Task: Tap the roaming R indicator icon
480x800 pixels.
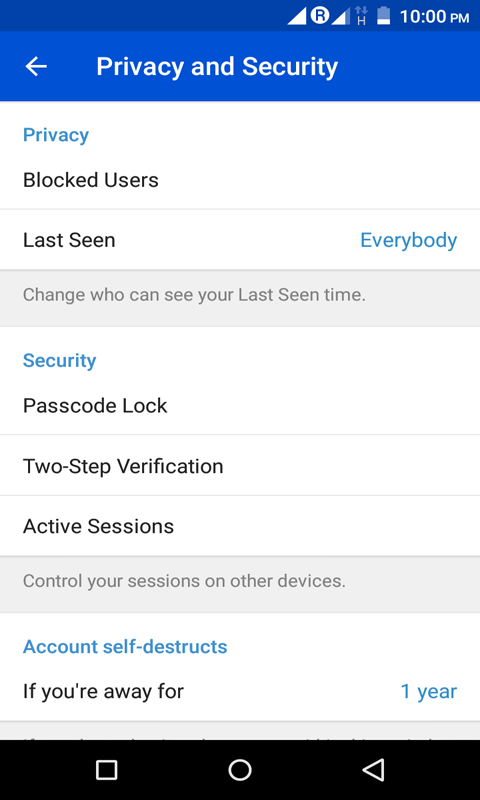Action: click(x=320, y=16)
